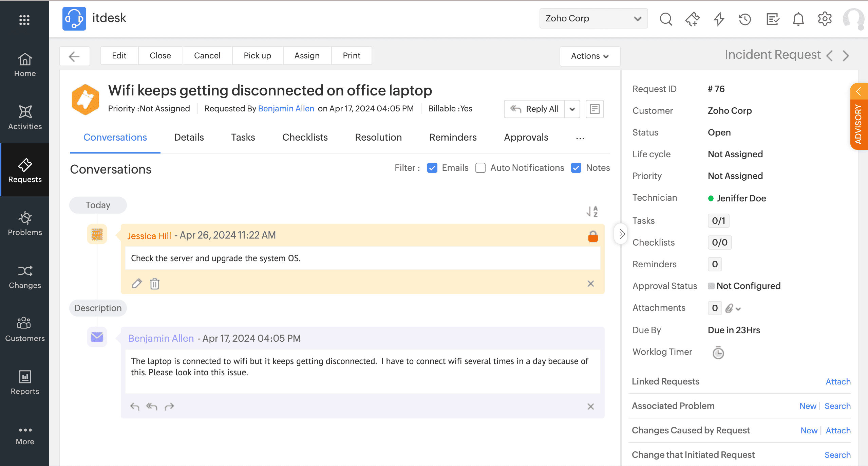Screen dimensions: 868x466
Task: Switch to the Resolution tab
Action: pyautogui.click(x=378, y=137)
